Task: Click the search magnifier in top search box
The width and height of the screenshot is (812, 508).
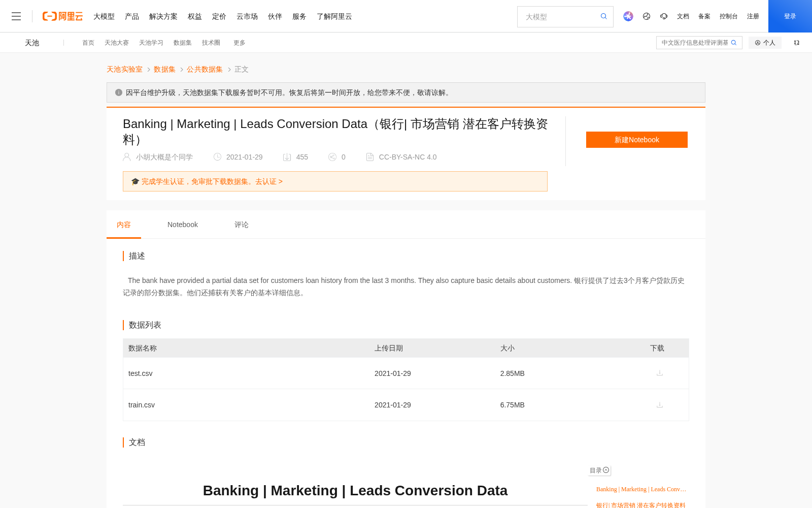Action: click(604, 16)
